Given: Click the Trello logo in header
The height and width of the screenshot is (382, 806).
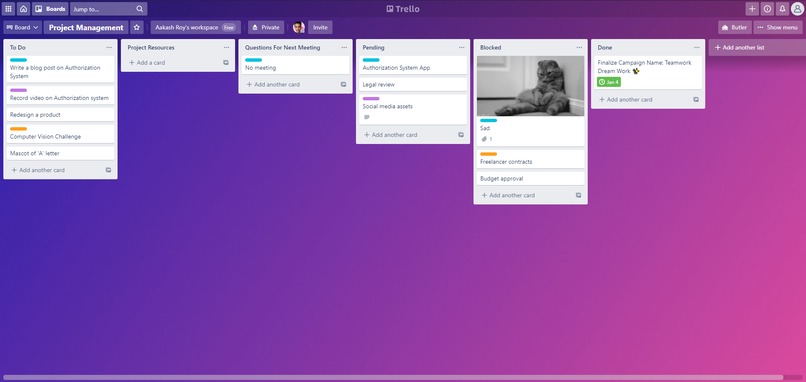Looking at the screenshot, I should [403, 9].
